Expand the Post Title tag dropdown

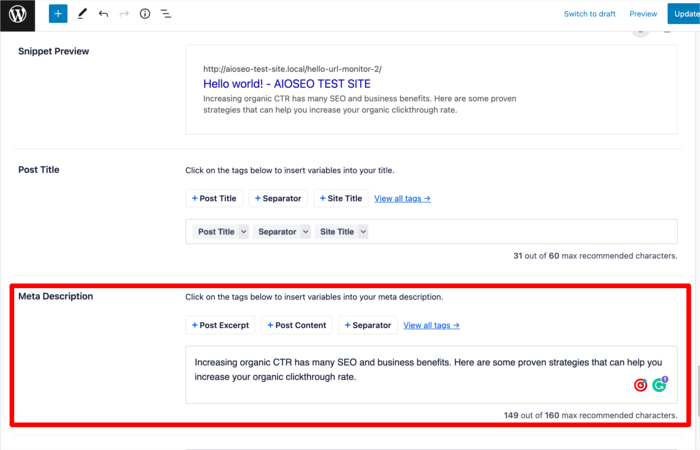pos(243,232)
